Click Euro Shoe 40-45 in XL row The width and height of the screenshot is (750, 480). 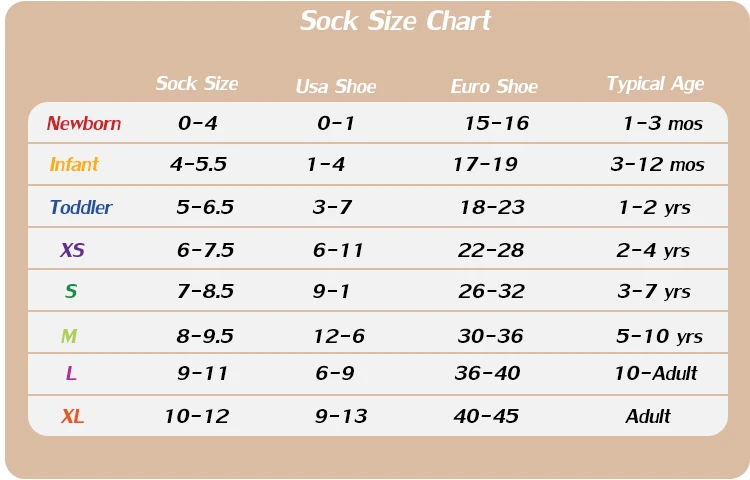[486, 416]
